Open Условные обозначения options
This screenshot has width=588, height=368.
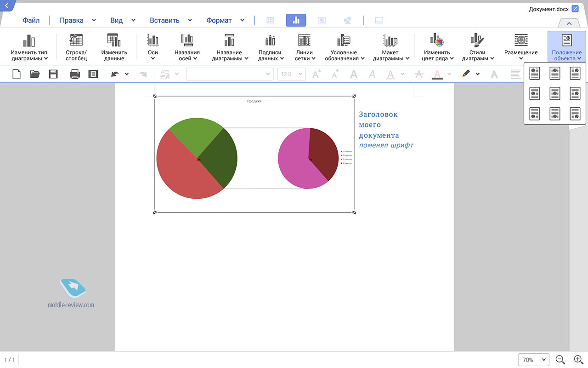click(x=344, y=47)
